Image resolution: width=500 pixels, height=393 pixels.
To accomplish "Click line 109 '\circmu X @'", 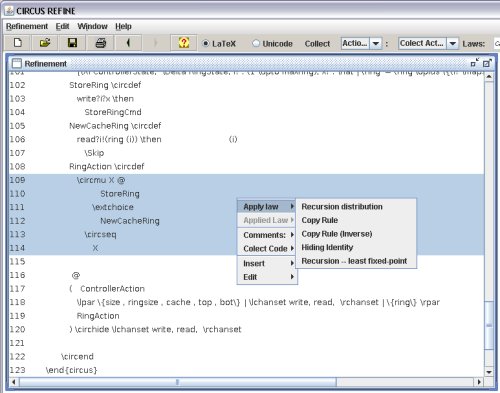I will pyautogui.click(x=101, y=180).
